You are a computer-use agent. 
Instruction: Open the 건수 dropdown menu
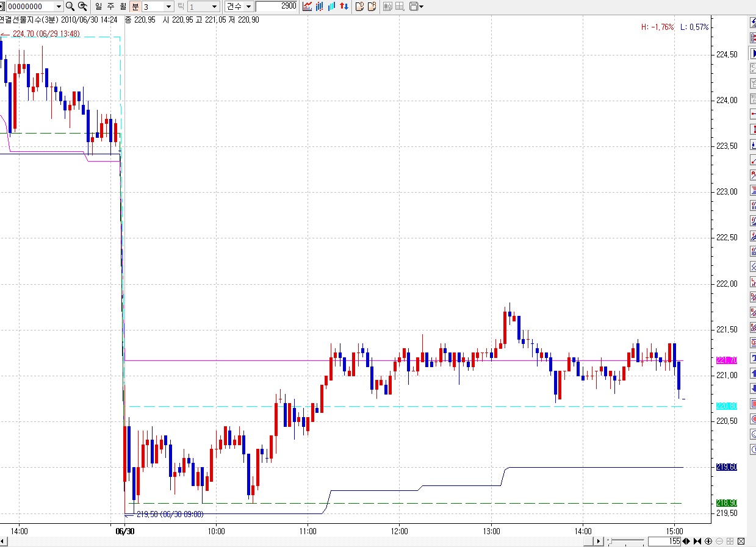point(248,7)
